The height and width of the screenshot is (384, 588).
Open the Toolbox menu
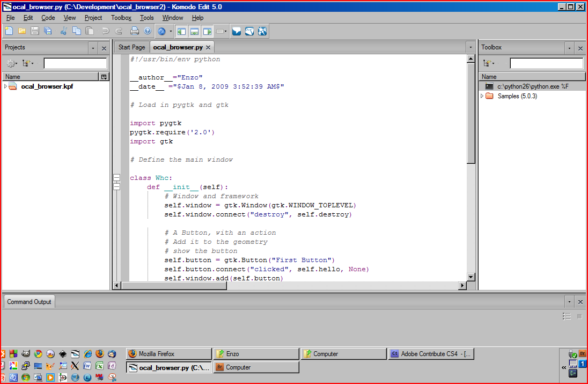(x=121, y=18)
